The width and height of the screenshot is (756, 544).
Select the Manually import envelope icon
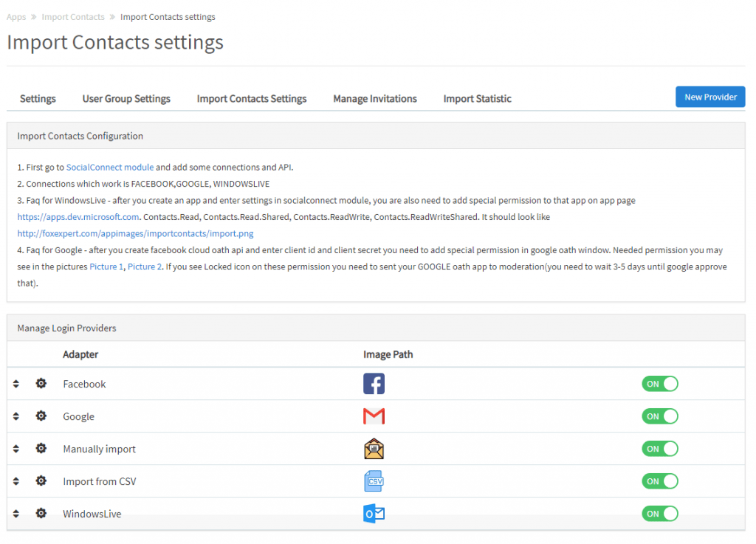pos(374,448)
